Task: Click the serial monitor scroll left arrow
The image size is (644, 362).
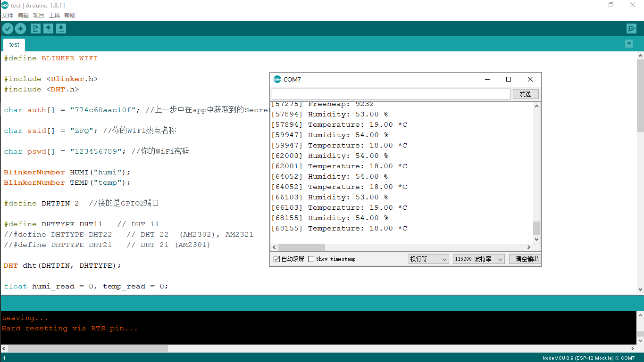Action: point(274,247)
